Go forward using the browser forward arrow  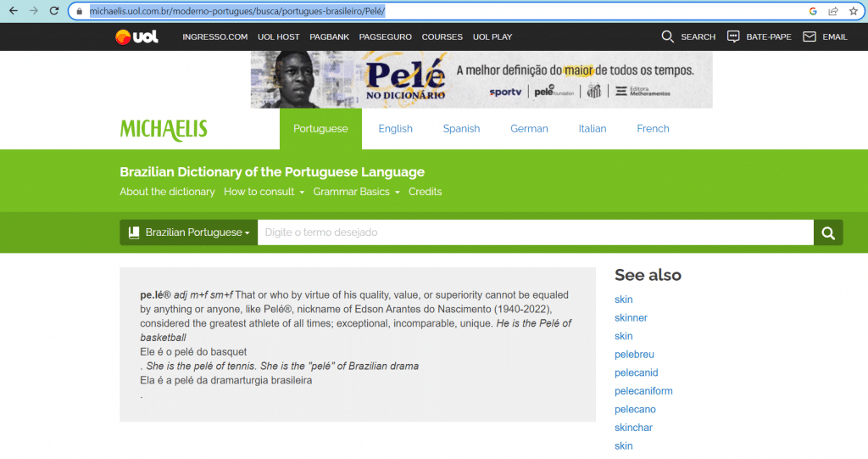point(34,10)
